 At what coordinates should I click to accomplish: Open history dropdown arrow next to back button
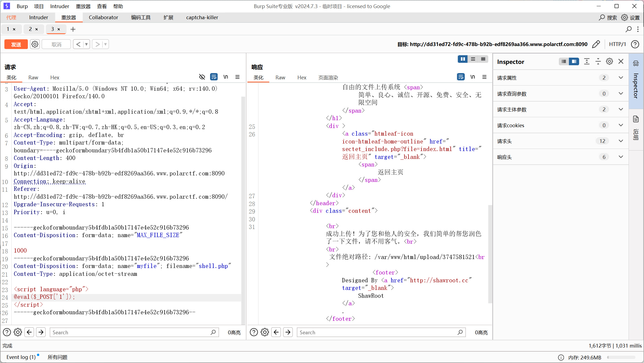[87, 44]
